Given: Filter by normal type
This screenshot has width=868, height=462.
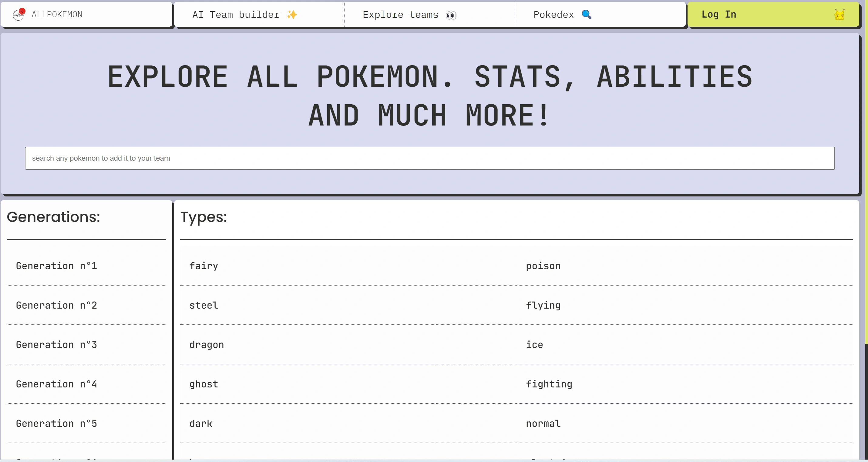Looking at the screenshot, I should [x=685, y=423].
